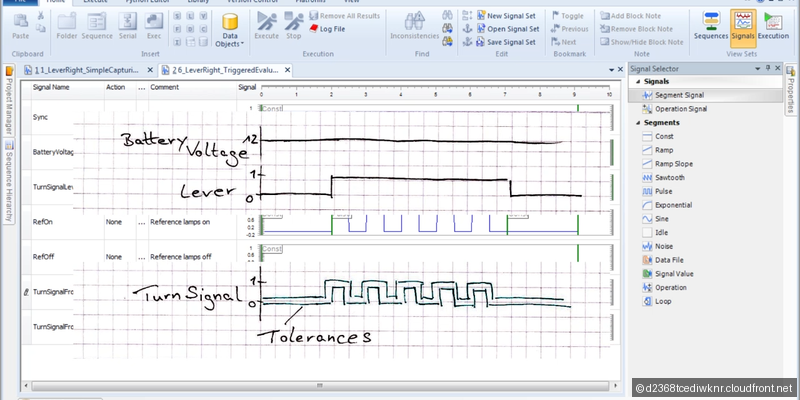Click Remove All Results
This screenshot has height=400, width=800.
click(345, 16)
